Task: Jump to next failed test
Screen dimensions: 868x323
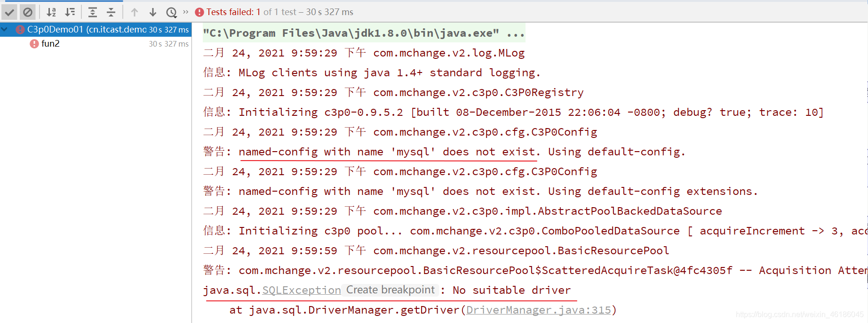Action: 152,13
